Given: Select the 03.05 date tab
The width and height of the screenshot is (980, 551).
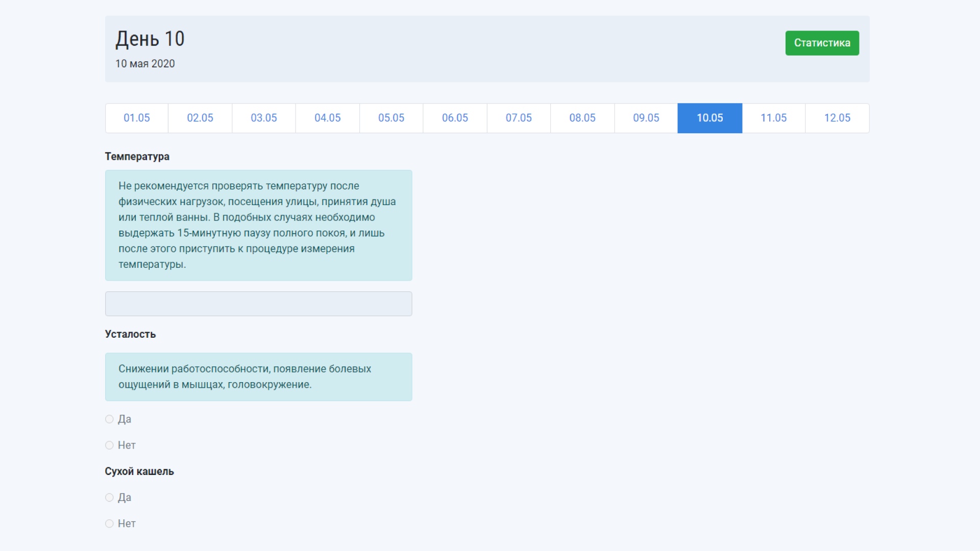Looking at the screenshot, I should click(264, 118).
